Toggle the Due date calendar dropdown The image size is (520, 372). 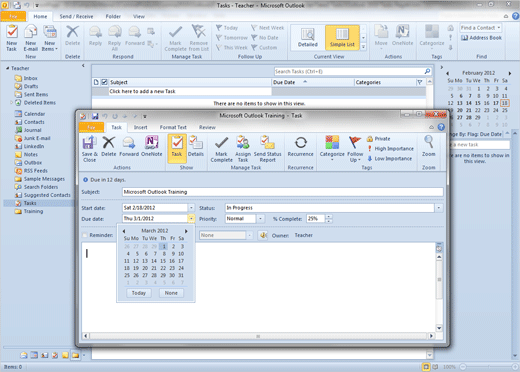click(191, 219)
